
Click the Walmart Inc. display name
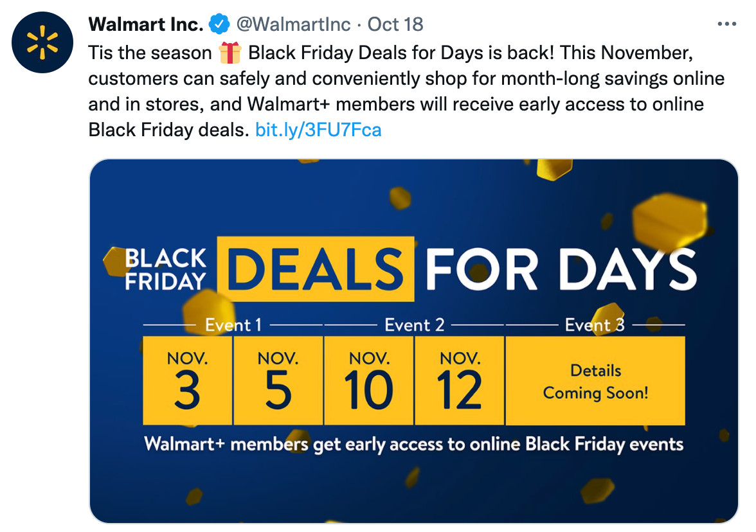tap(145, 24)
